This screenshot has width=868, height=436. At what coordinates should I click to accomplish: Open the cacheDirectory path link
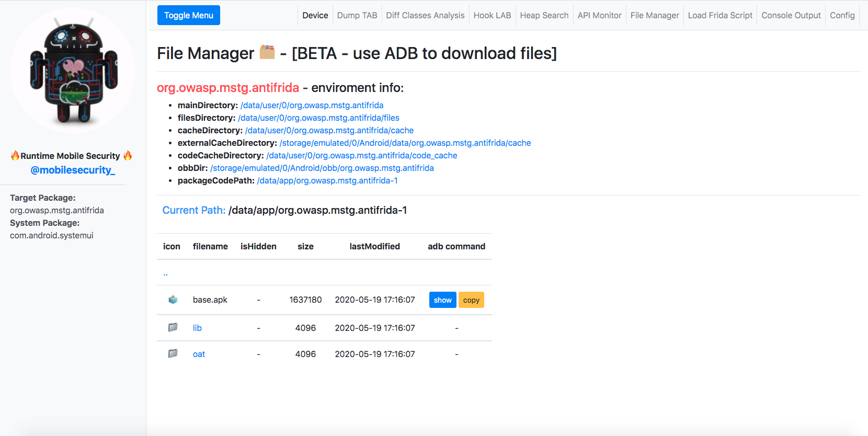[x=329, y=130]
